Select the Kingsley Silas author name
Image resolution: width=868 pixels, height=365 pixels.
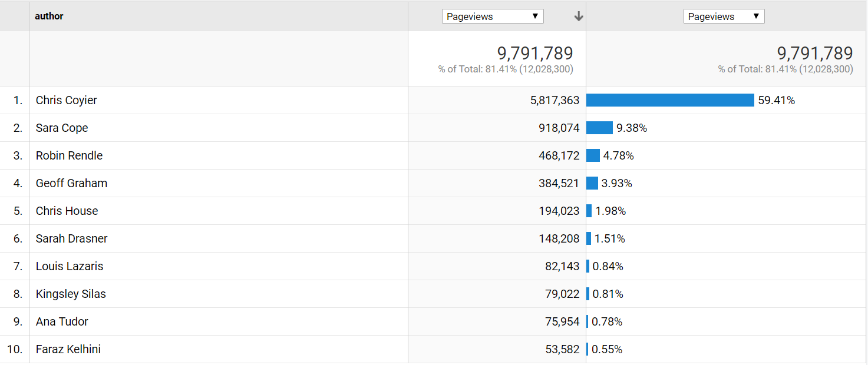coord(71,294)
